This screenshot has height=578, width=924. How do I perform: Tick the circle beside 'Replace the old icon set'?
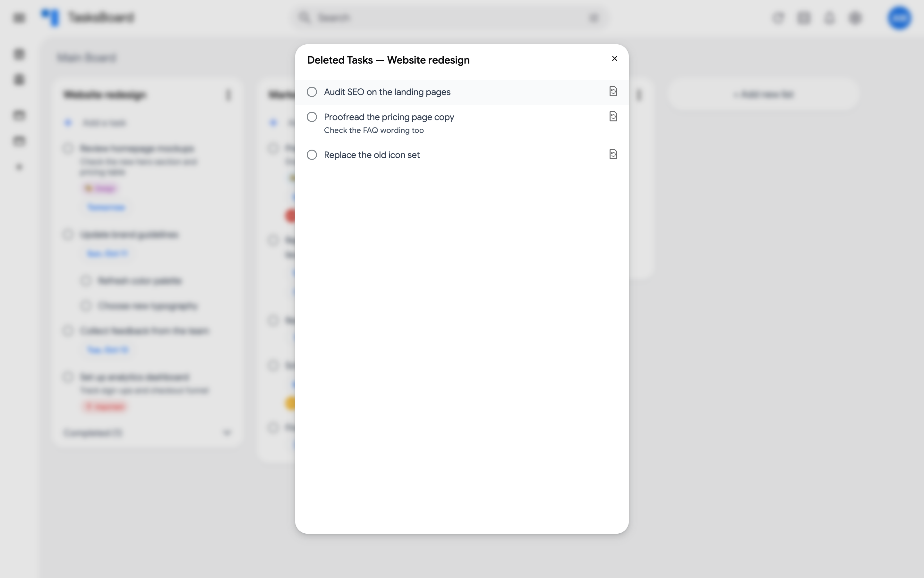[x=312, y=155]
